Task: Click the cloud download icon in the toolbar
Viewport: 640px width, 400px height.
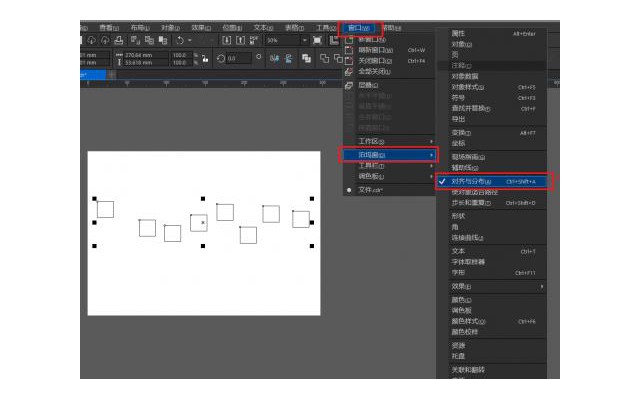Action: pos(91,40)
